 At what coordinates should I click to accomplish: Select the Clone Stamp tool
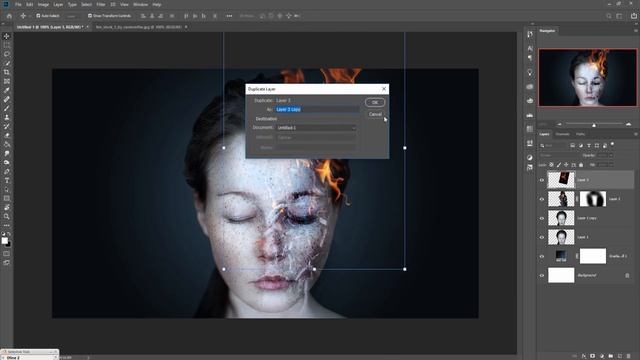pyautogui.click(x=7, y=117)
